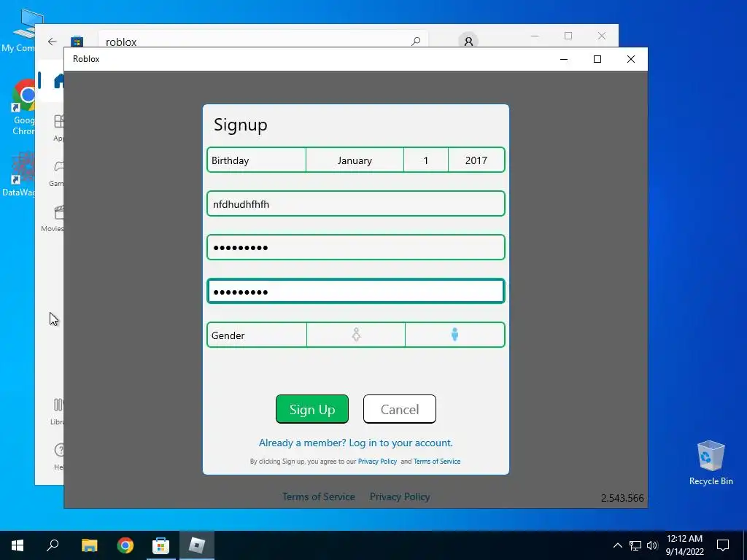Screen dimensions: 747x560
Task: Minimize the Roblox window
Action: (564, 59)
